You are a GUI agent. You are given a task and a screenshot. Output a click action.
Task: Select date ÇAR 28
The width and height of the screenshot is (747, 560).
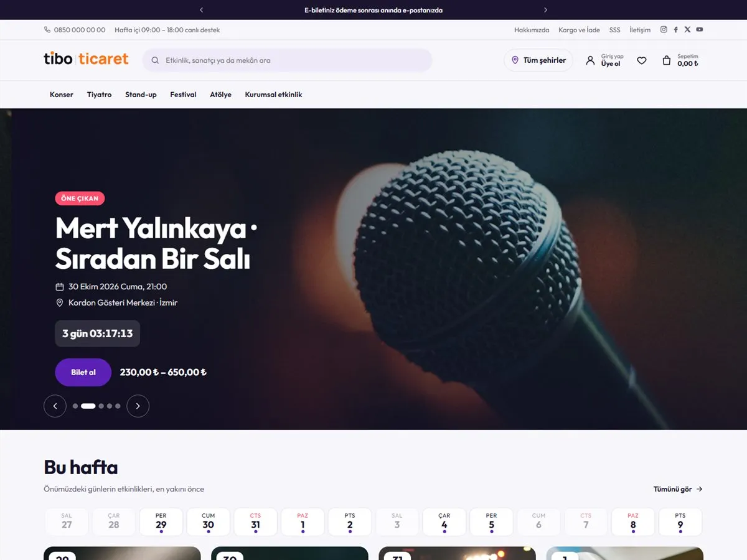(x=114, y=522)
